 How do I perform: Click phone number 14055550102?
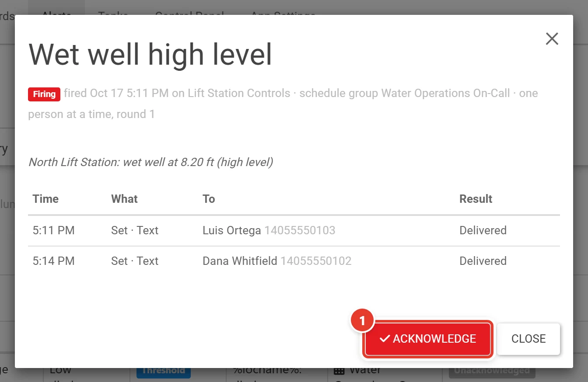(316, 261)
